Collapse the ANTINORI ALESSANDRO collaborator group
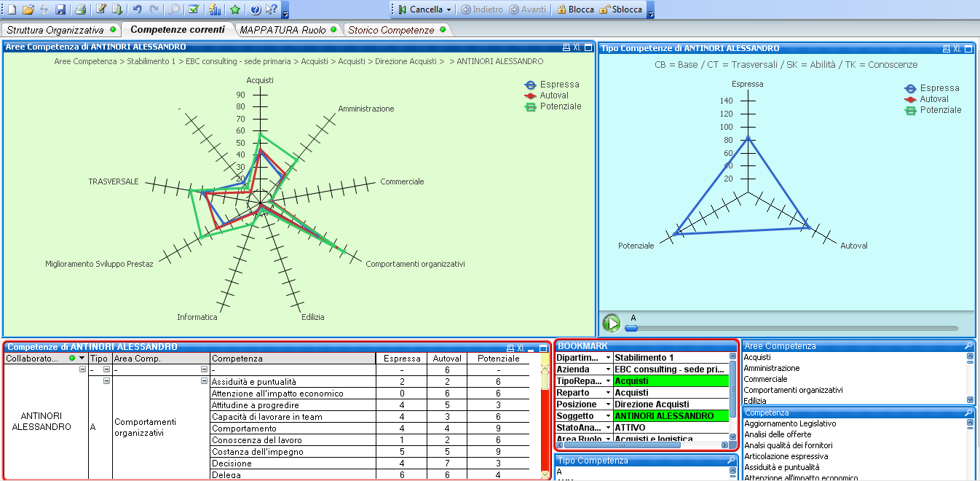The width and height of the screenshot is (980, 481). (x=82, y=369)
